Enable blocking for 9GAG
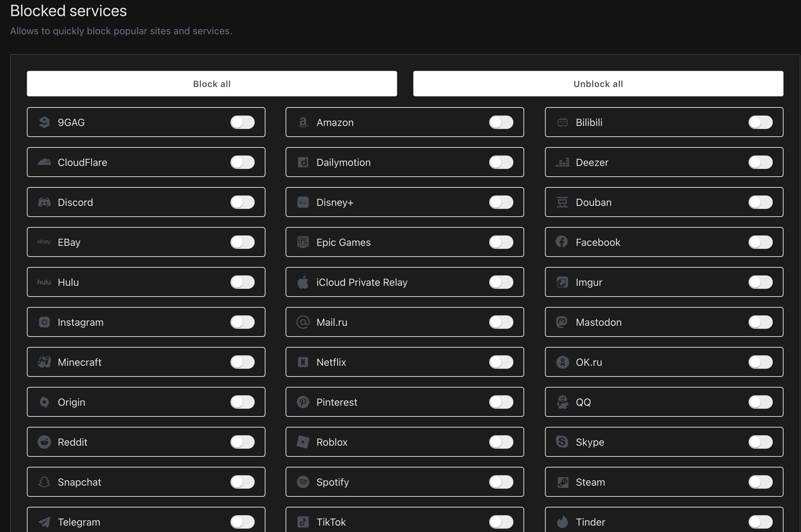This screenshot has width=801, height=532. pos(243,122)
